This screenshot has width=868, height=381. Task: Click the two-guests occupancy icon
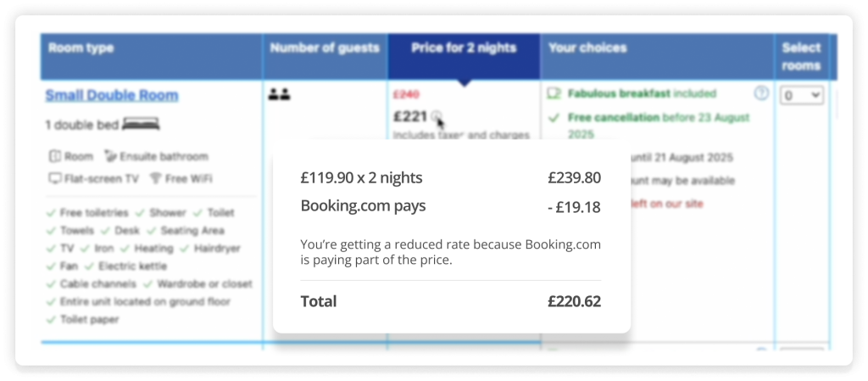(279, 94)
